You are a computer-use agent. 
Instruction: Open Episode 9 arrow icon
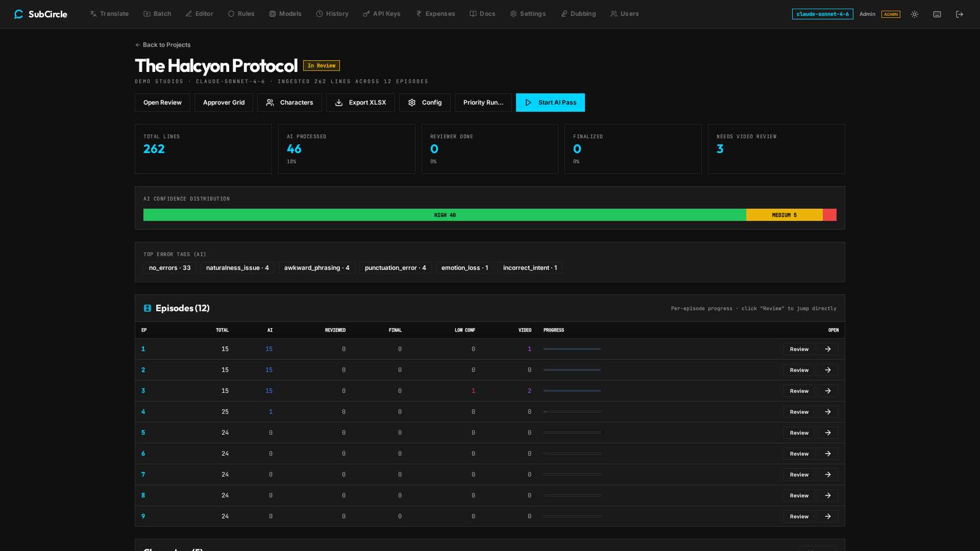point(828,516)
